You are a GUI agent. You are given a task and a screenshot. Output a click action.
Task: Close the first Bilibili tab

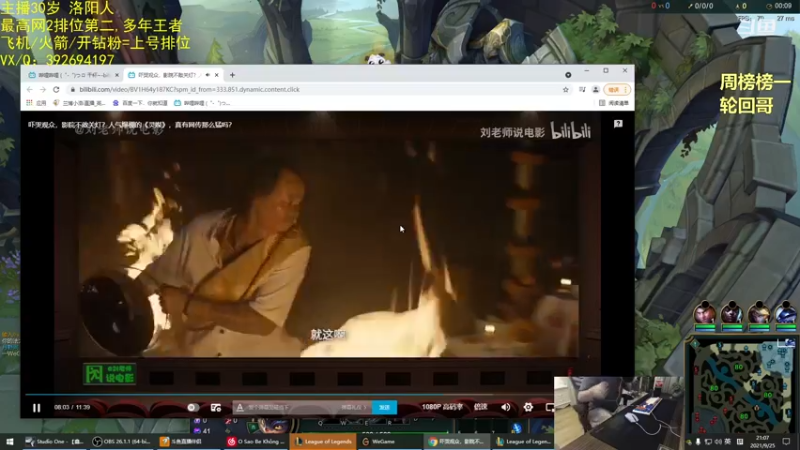(x=117, y=75)
